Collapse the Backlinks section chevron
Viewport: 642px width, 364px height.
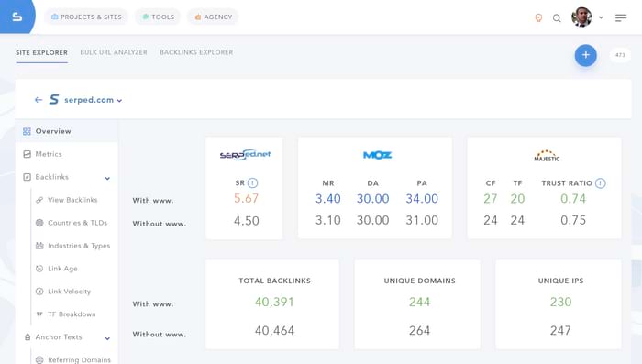(107, 178)
